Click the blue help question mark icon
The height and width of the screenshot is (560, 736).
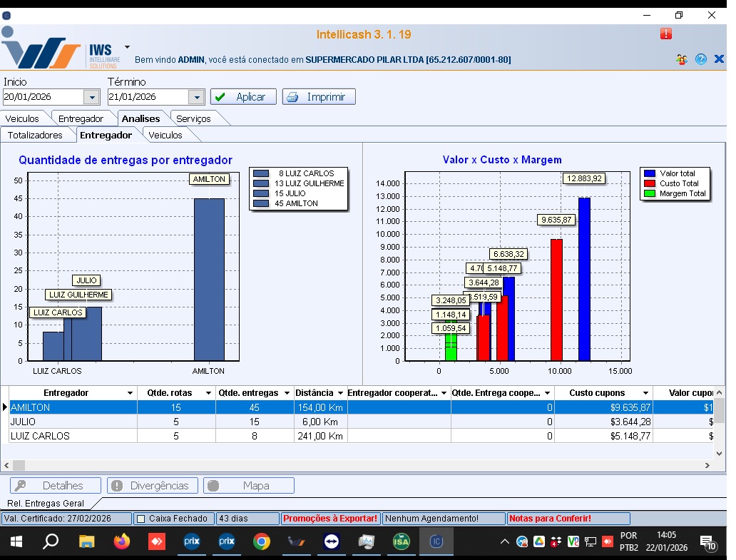tap(701, 59)
